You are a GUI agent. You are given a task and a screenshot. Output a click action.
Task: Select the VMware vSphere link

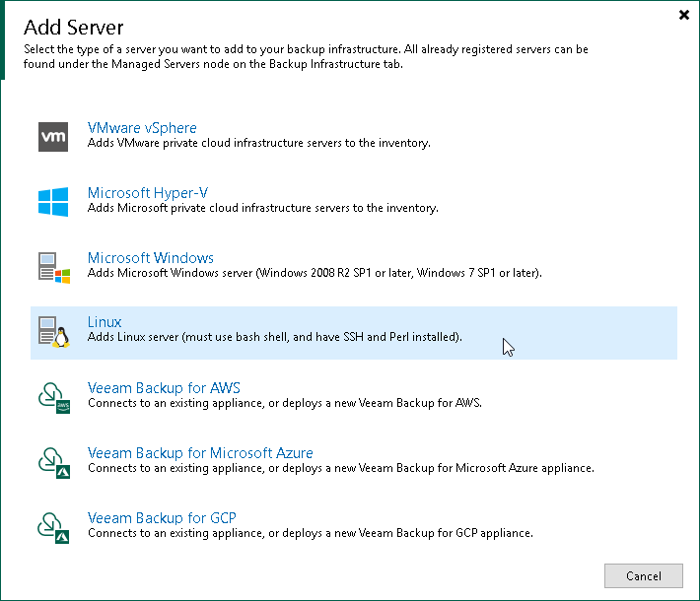(x=142, y=128)
